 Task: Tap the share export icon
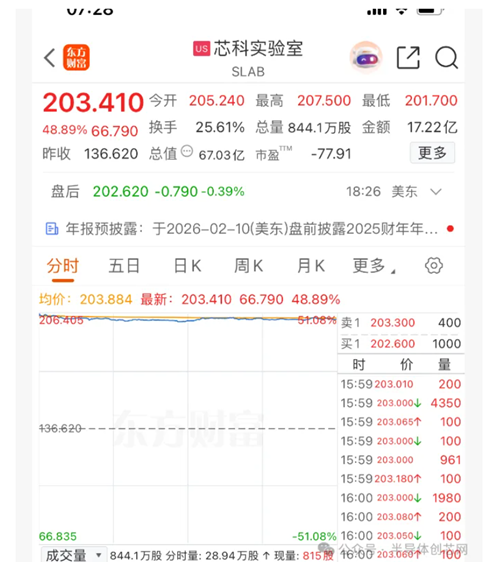408,57
